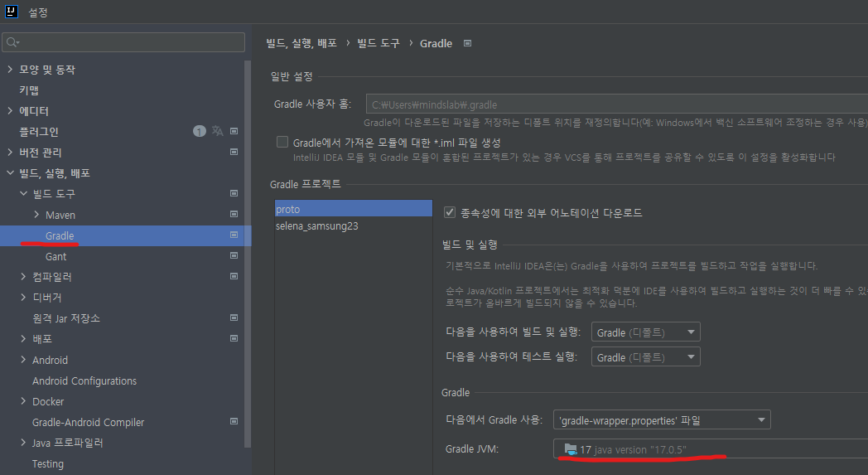Expand the Maven tree node

tap(36, 214)
